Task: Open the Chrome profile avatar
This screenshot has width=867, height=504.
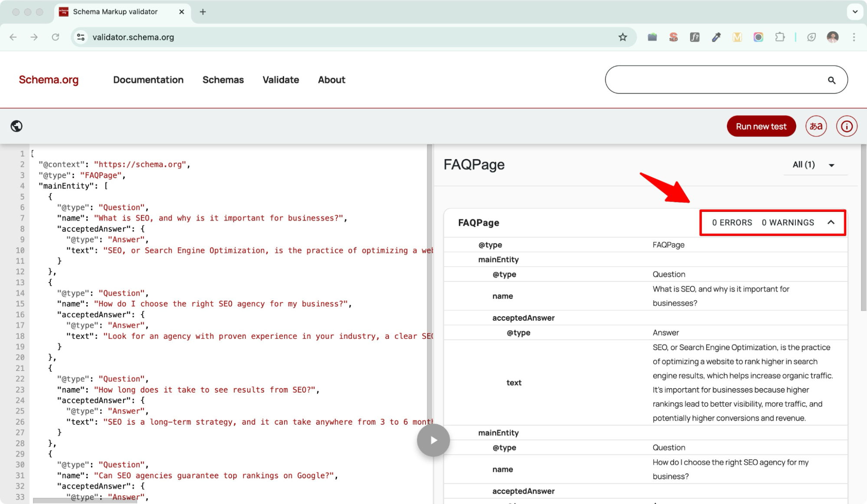Action: (x=832, y=37)
